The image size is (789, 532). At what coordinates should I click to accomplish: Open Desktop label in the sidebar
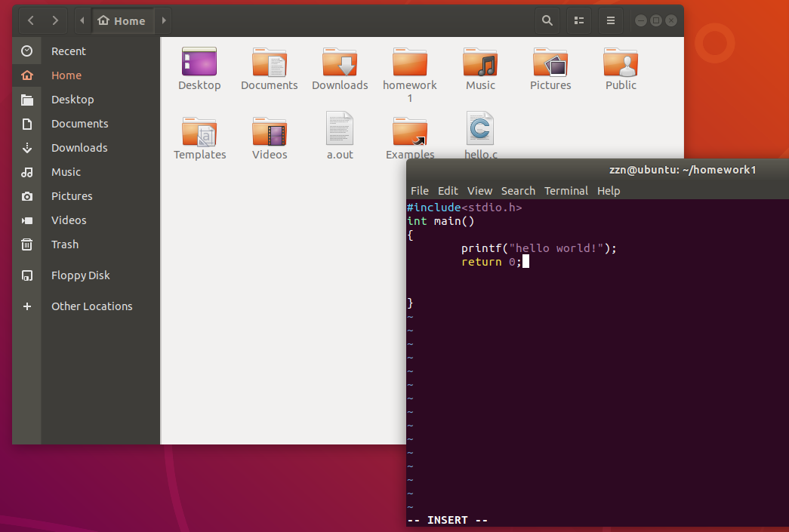(72, 100)
